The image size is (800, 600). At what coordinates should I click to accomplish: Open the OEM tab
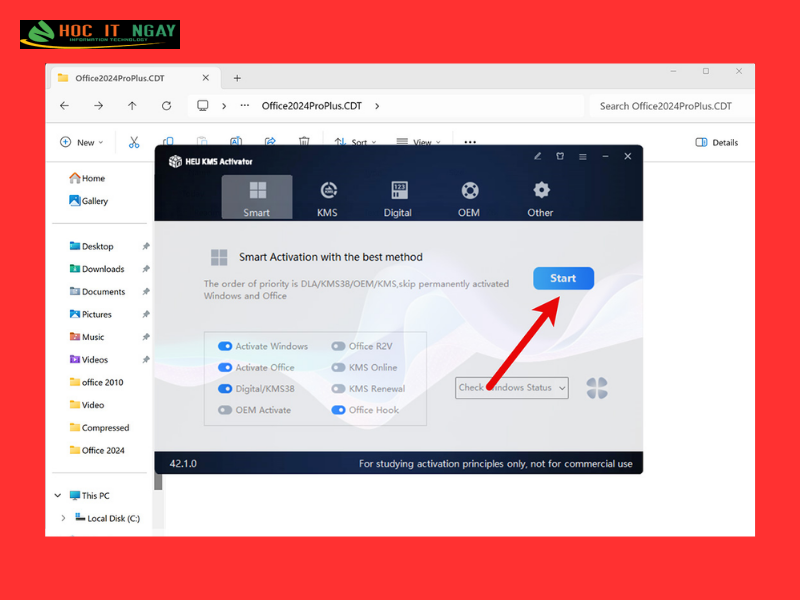469,197
